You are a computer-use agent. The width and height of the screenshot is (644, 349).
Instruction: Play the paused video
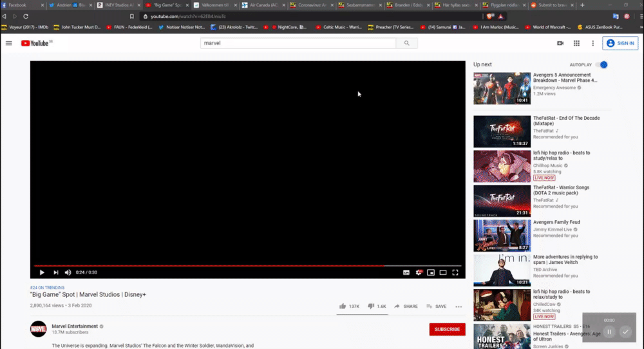point(42,272)
